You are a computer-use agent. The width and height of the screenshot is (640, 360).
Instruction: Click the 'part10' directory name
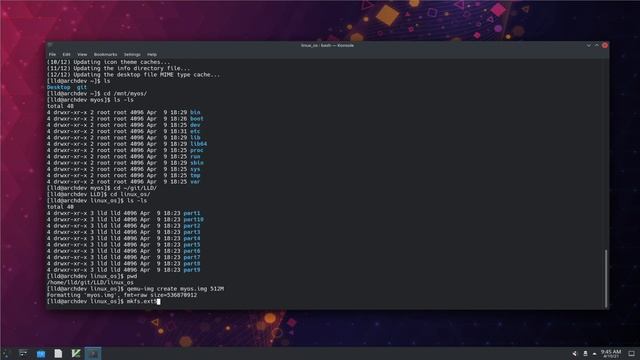(193, 220)
